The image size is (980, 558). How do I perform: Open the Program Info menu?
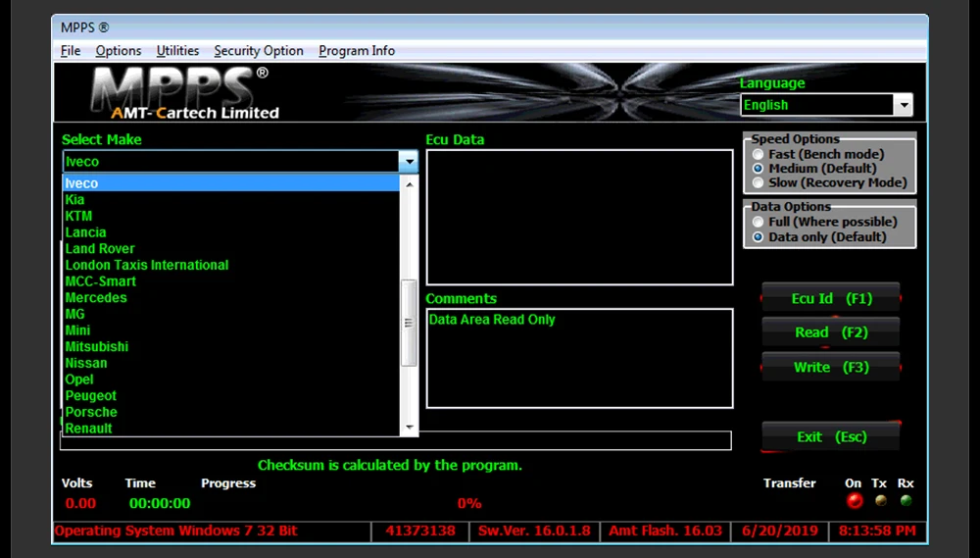point(357,51)
